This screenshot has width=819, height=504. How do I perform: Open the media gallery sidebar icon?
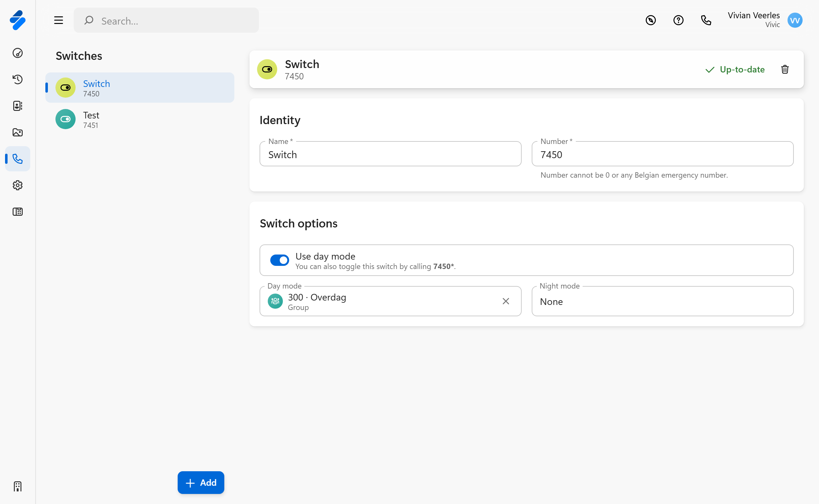pyautogui.click(x=17, y=132)
